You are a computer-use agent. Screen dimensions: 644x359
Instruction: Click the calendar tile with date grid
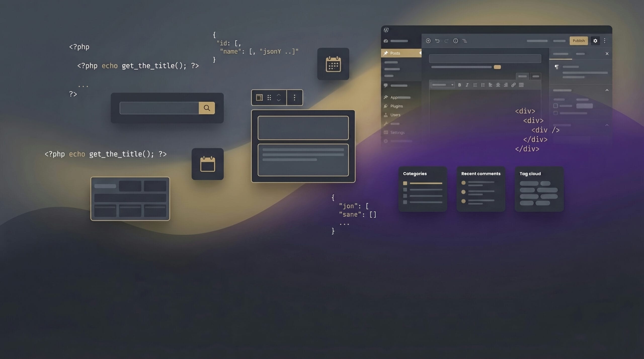[x=333, y=64]
